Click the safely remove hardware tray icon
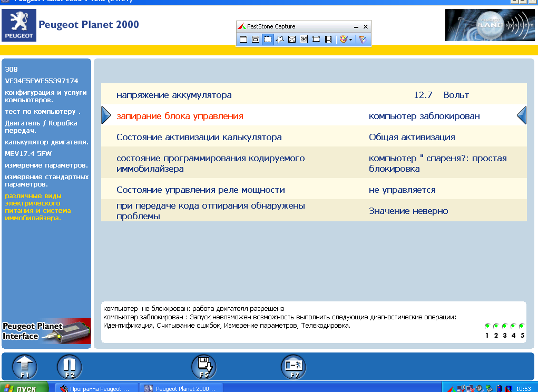The image size is (538, 392). click(490, 388)
